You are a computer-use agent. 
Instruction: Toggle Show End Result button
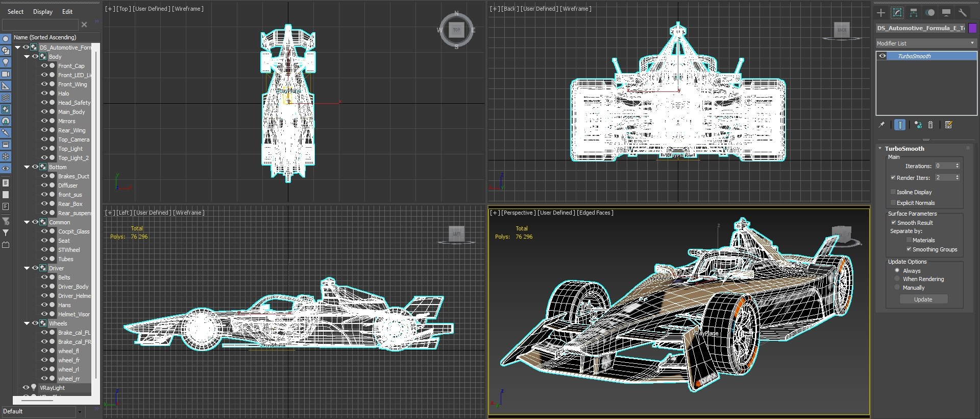(x=900, y=125)
